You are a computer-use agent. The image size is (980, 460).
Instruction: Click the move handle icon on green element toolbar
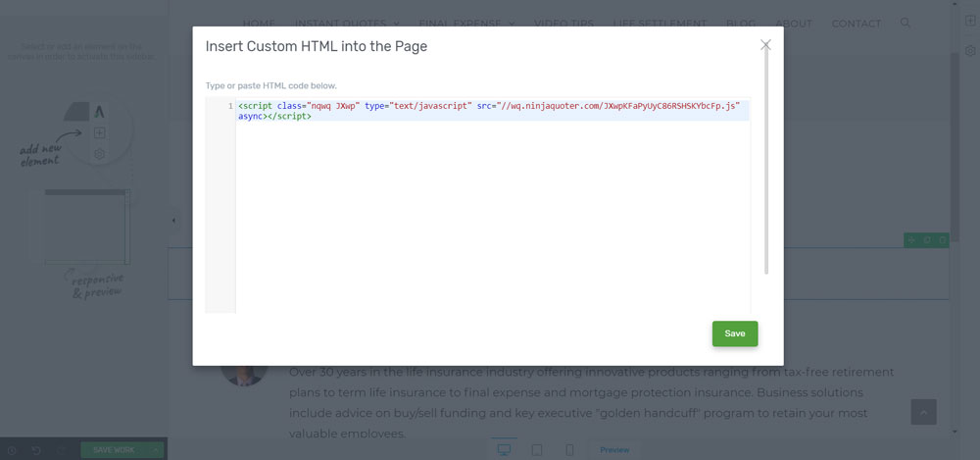coord(911,239)
